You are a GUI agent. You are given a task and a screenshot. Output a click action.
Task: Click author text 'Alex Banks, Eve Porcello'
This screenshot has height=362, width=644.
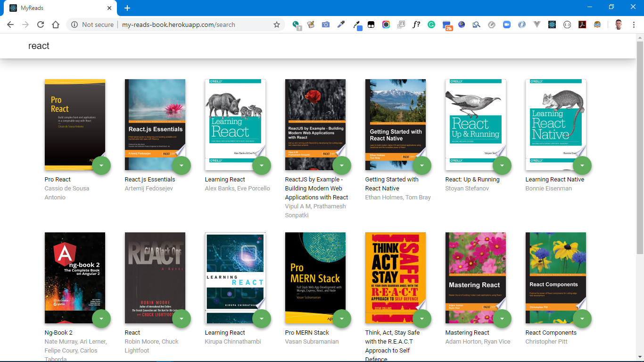pos(238,189)
